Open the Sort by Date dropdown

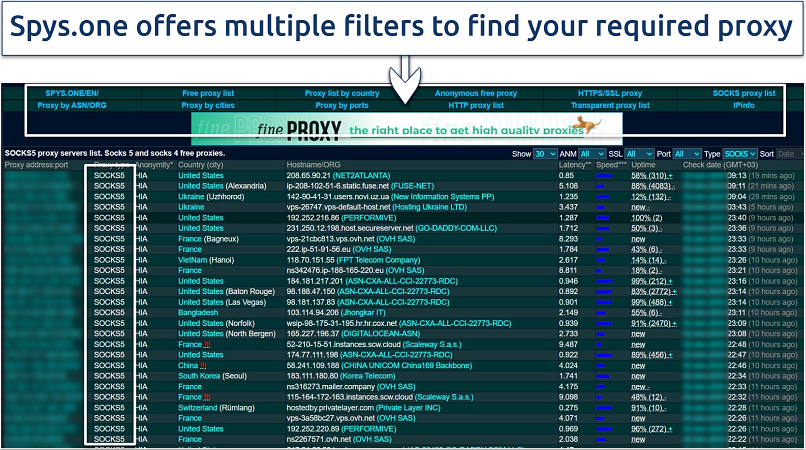[789, 154]
